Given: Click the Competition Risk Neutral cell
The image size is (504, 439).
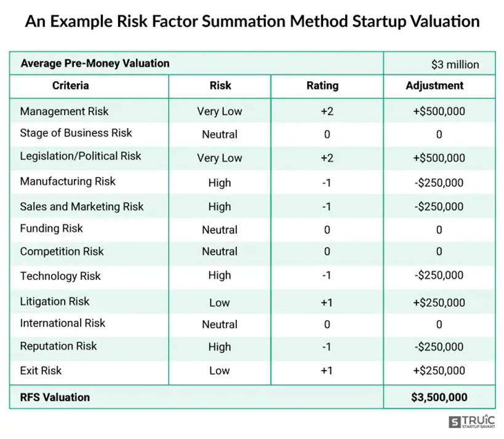Looking at the screenshot, I should tap(220, 251).
